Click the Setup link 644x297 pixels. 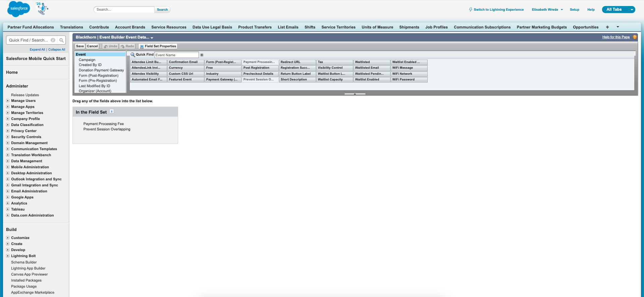coord(574,10)
